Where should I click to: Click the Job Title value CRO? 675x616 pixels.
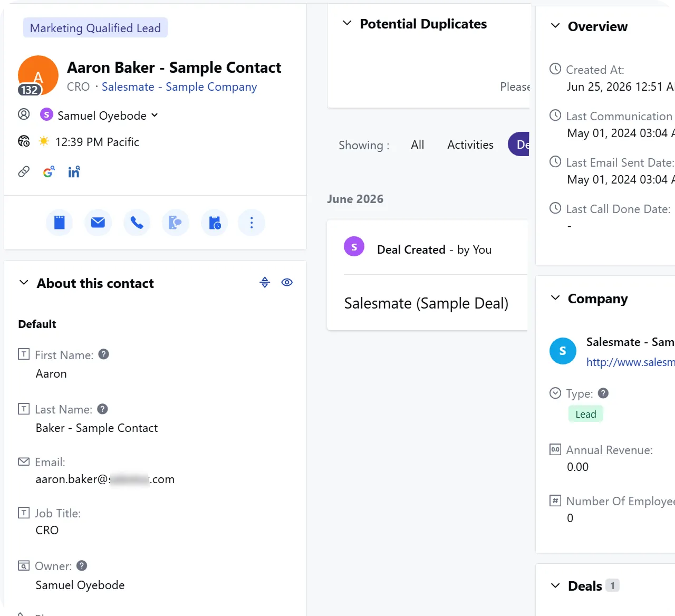[x=47, y=531]
